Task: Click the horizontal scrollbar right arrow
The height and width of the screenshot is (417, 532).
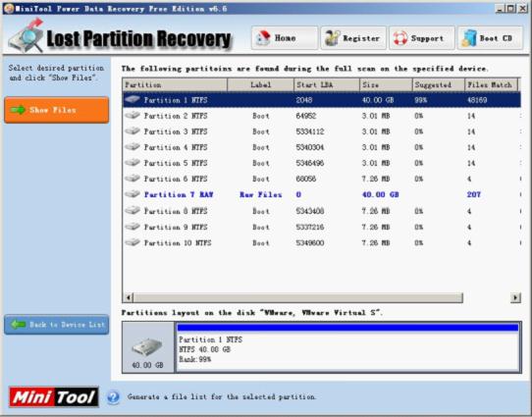Action: click(515, 297)
